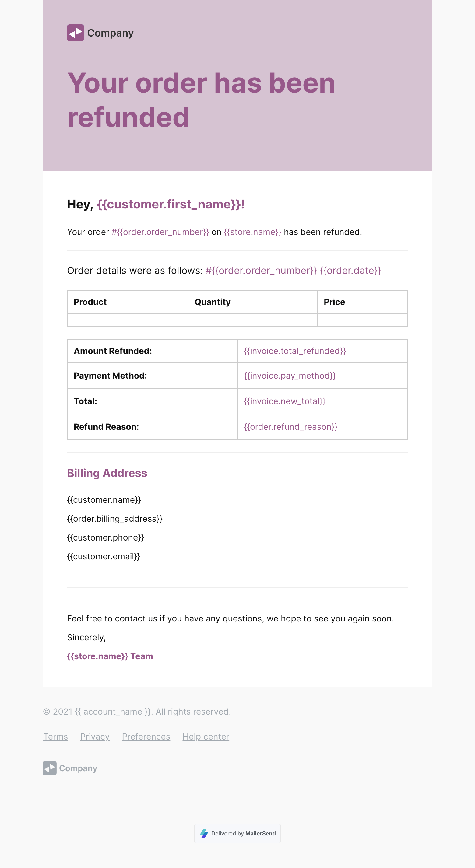Visit the Help center link
Screen dimensions: 475x868
[206, 737]
